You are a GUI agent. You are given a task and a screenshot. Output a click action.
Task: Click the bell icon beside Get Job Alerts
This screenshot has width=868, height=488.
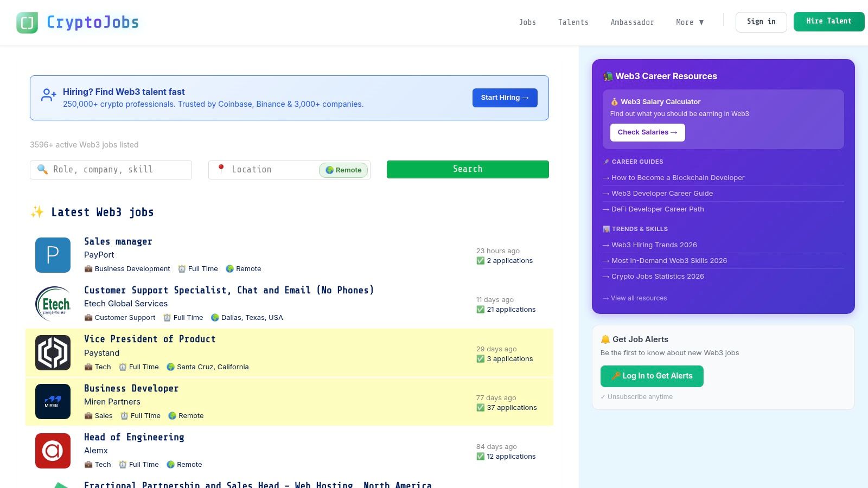[605, 339]
